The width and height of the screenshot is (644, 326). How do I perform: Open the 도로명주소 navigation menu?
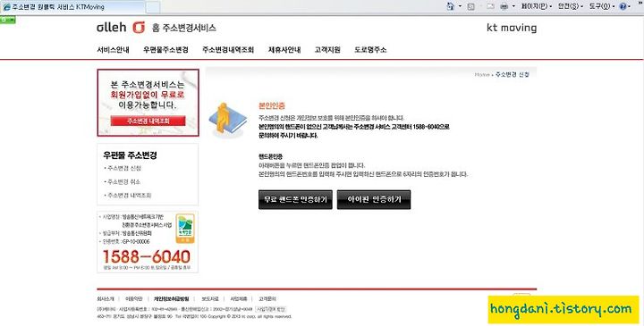pos(370,50)
